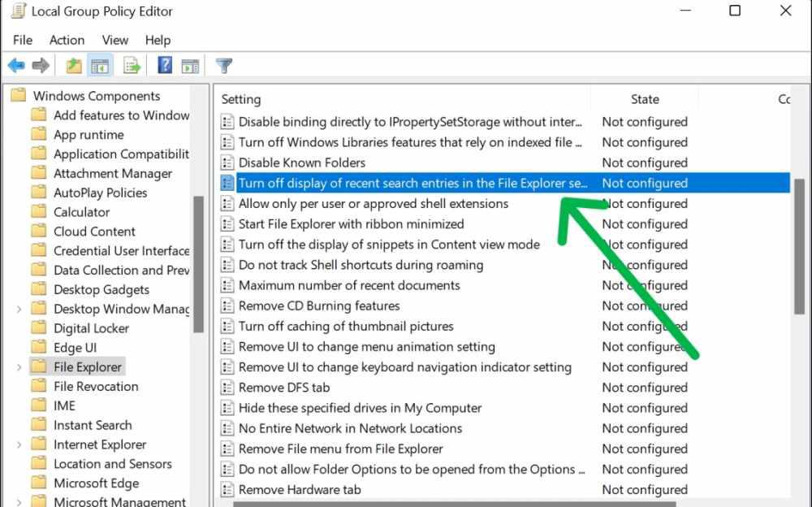
Task: Expand the Microsoft Management tree node arrow
Action: (19, 502)
